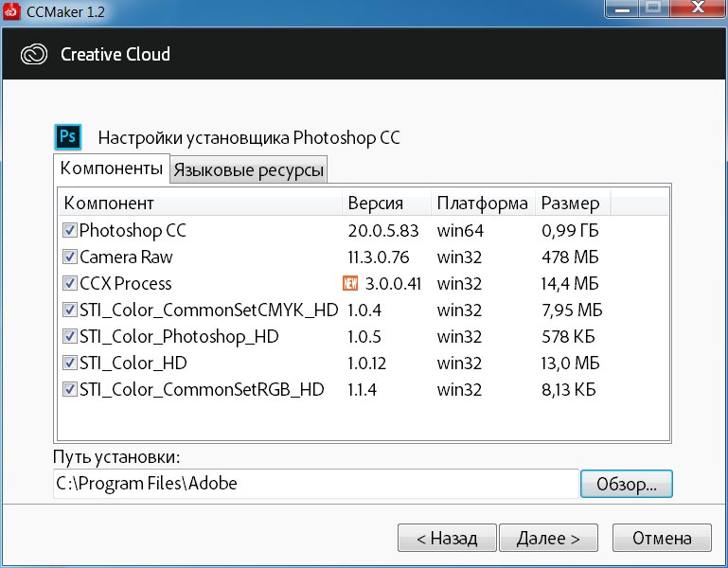Click version 1.0.12 cell
728x568 pixels.
point(366,364)
